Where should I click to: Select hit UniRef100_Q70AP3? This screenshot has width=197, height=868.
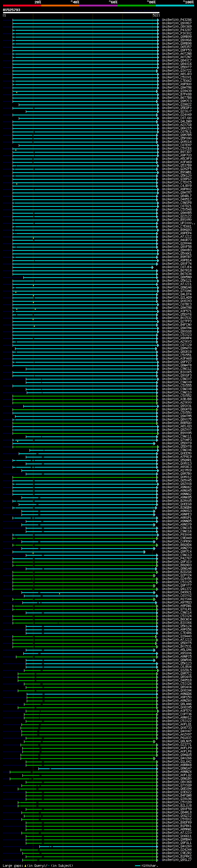click(176, 440)
